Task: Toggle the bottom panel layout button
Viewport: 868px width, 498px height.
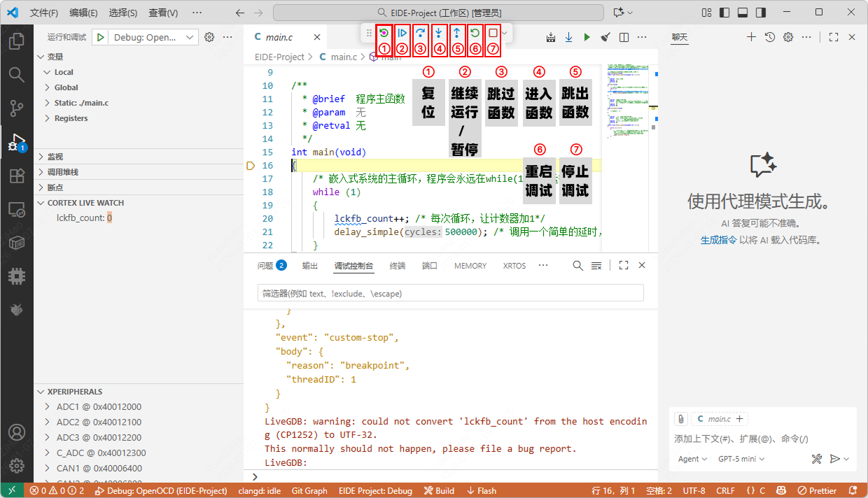Action: [742, 13]
